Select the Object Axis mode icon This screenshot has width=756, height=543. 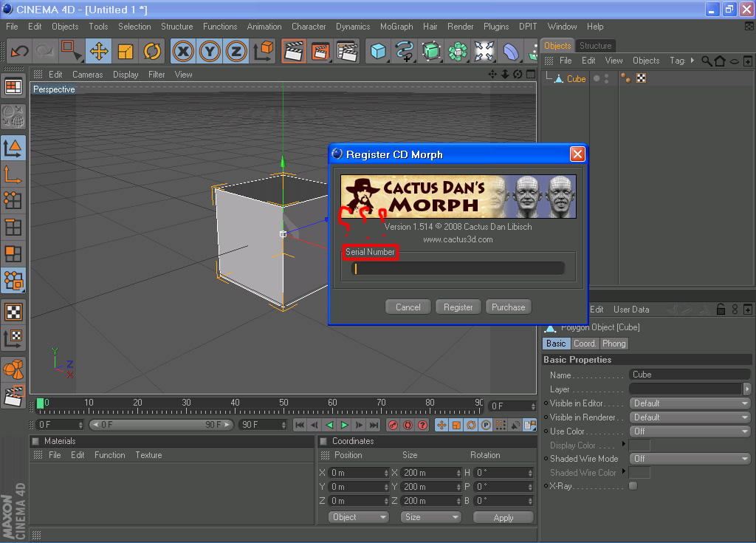[x=13, y=174]
